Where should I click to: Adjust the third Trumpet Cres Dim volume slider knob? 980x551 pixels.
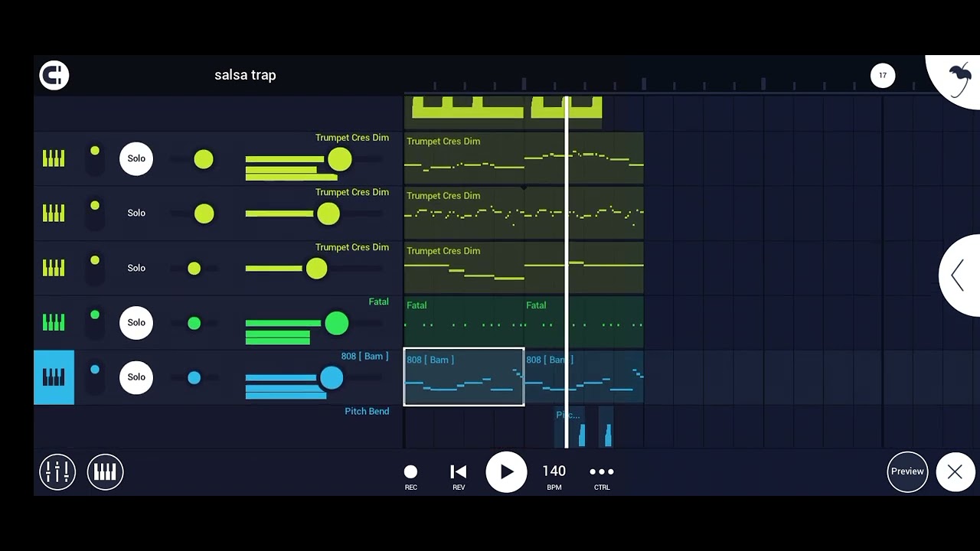(316, 269)
